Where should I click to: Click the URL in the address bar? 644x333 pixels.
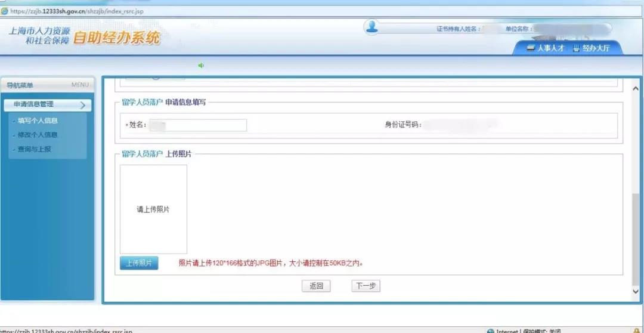coord(77,11)
